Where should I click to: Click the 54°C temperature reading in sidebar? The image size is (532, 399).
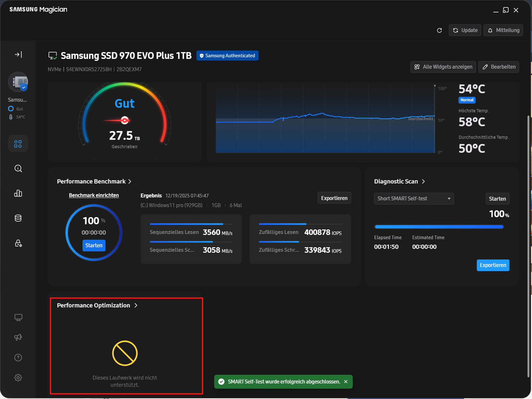[21, 117]
